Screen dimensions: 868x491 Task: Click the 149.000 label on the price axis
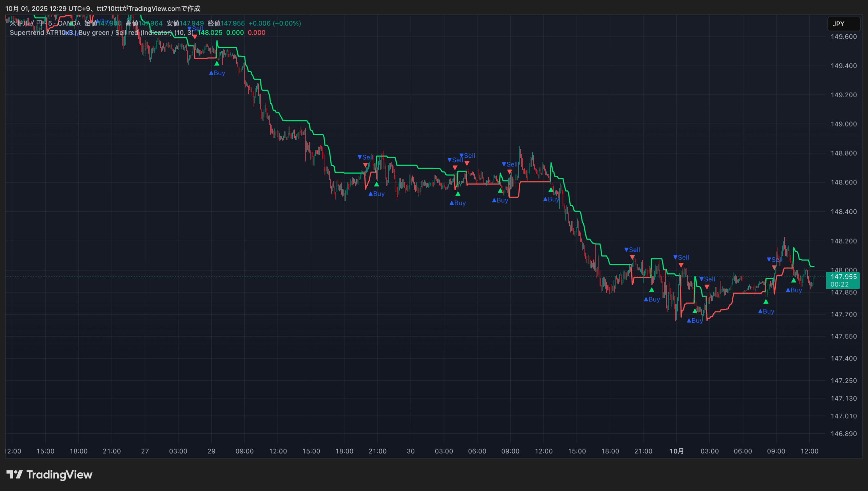[x=843, y=124]
